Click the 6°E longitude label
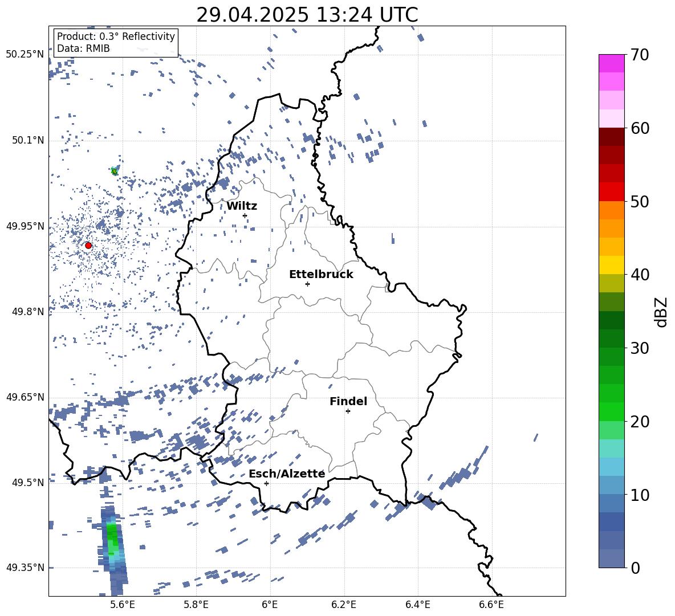Viewport: 675px width, 616px height. pyautogui.click(x=270, y=605)
